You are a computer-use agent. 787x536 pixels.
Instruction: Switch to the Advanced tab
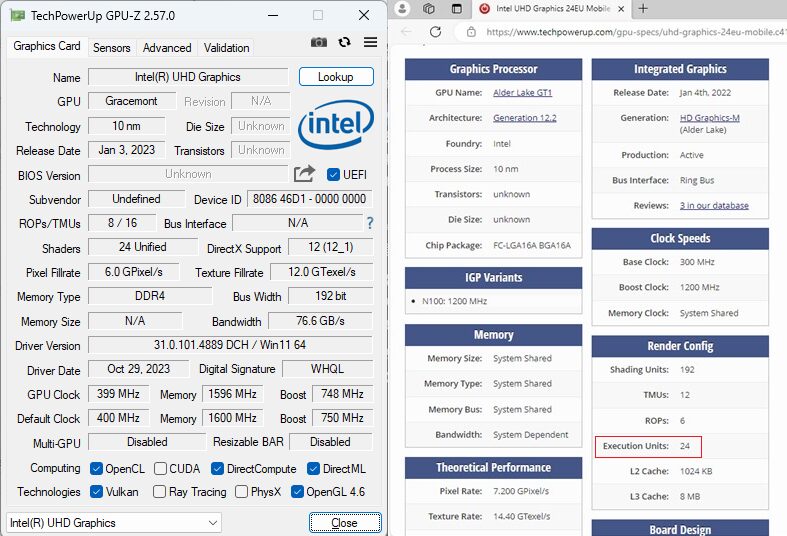pyautogui.click(x=167, y=48)
